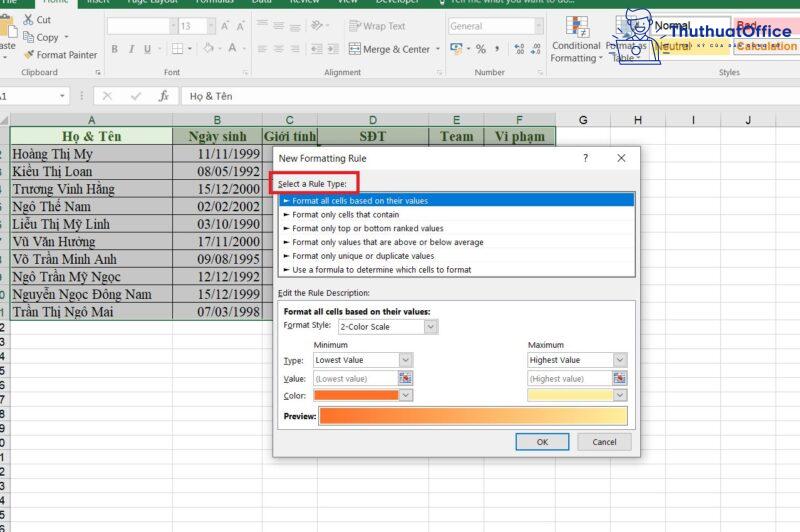Click the dialog Help question mark
Viewport: 800px width, 532px height.
click(585, 158)
